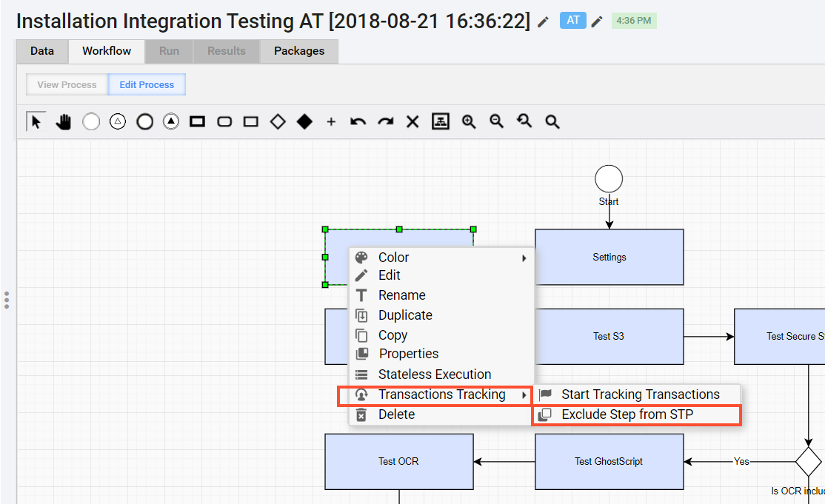Select the Test Secure step box
The height and width of the screenshot is (504, 825).
click(780, 336)
